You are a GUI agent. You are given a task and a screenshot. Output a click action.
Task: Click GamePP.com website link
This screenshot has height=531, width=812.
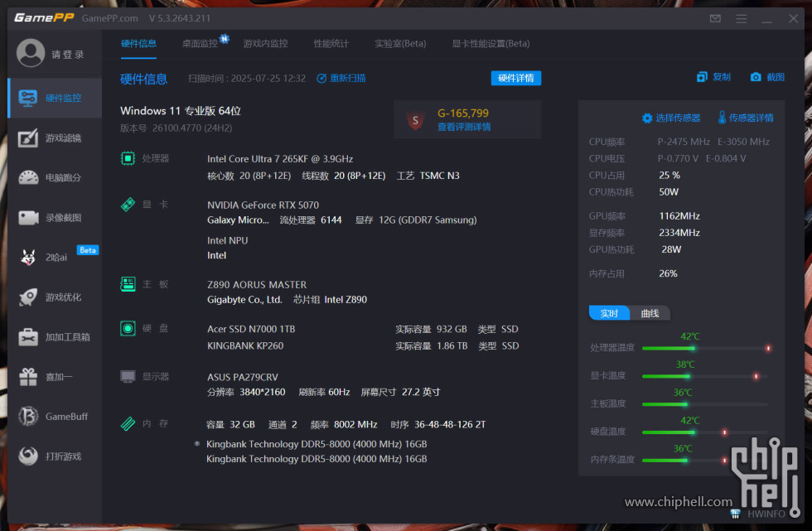[x=109, y=18]
